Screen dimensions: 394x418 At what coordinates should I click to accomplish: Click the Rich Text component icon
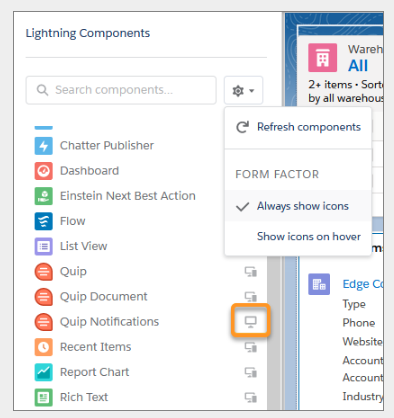(43, 397)
